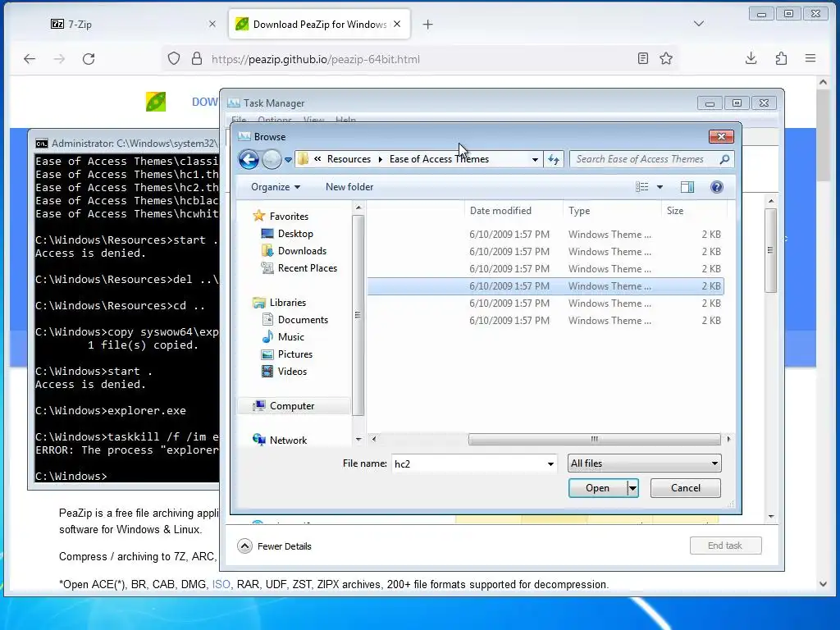
Task: Open Desktop in the Favorites list
Action: (295, 234)
